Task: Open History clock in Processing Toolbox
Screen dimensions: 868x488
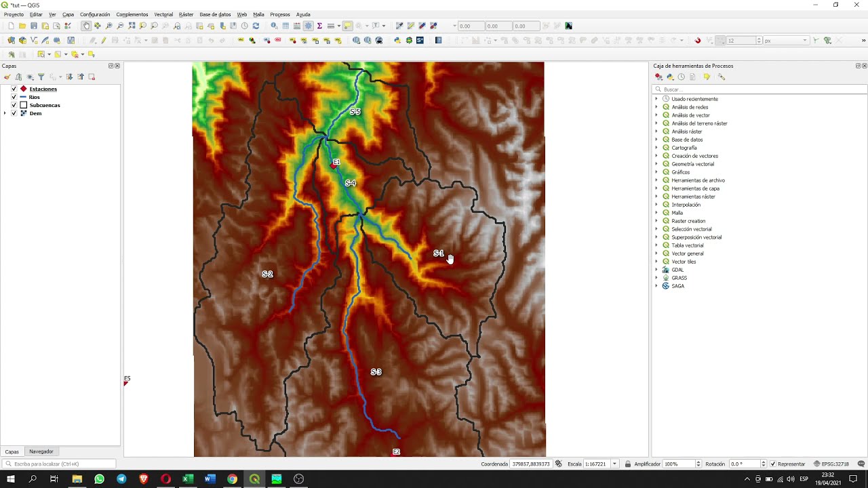Action: 682,77
